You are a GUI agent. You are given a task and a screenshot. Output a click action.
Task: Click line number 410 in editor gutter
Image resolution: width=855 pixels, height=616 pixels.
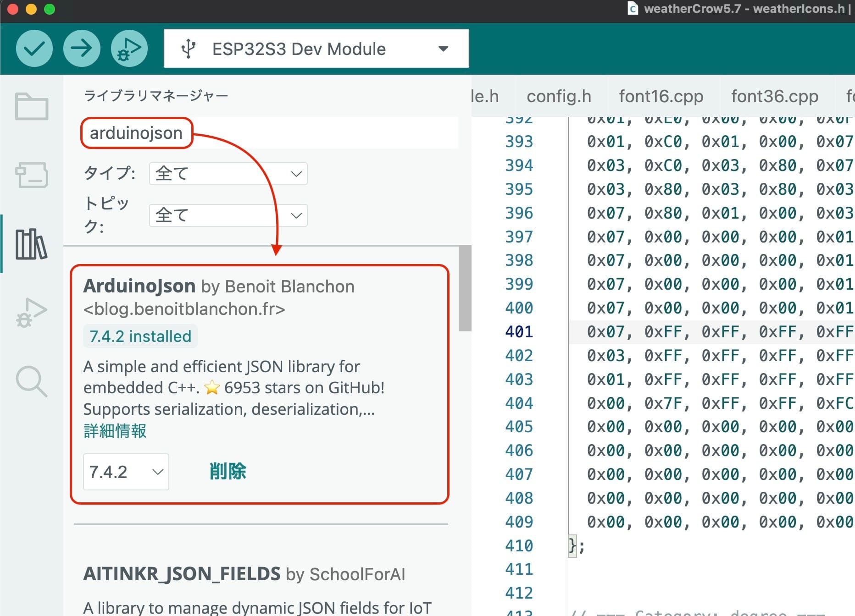[519, 545]
